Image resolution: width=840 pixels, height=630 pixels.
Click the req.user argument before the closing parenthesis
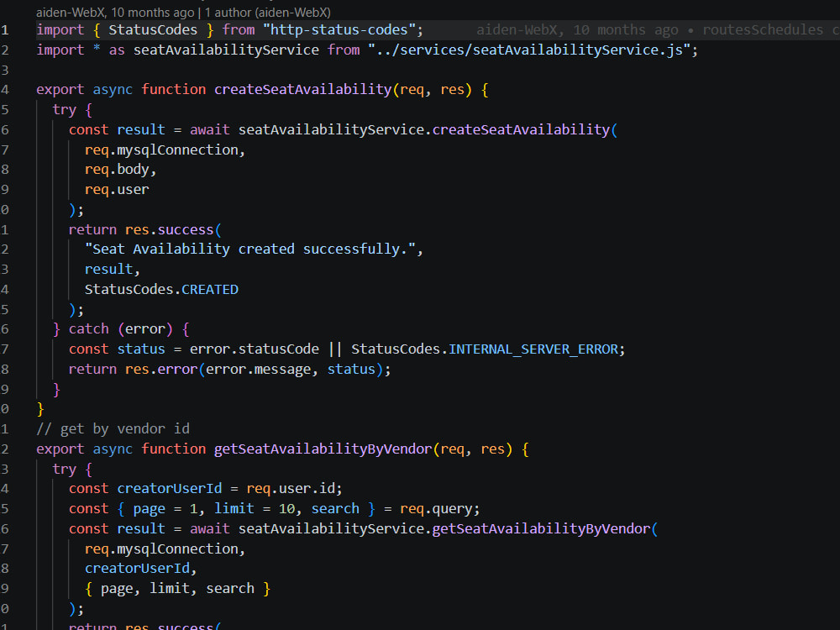click(117, 190)
